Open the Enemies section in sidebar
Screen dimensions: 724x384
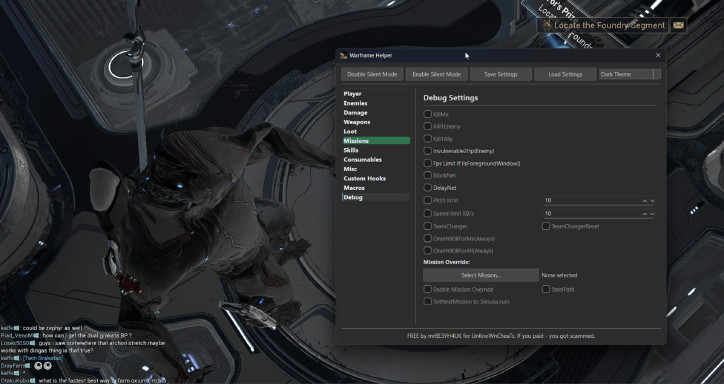click(376, 103)
